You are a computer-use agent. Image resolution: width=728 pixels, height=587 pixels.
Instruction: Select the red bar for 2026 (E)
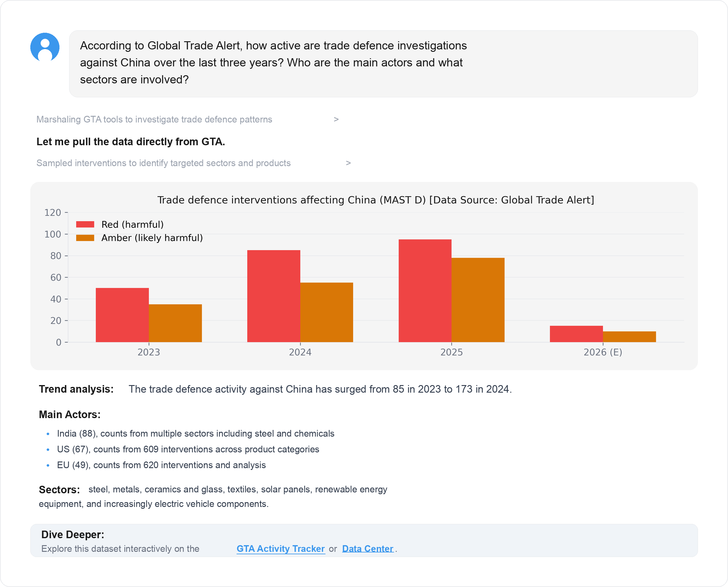click(576, 334)
